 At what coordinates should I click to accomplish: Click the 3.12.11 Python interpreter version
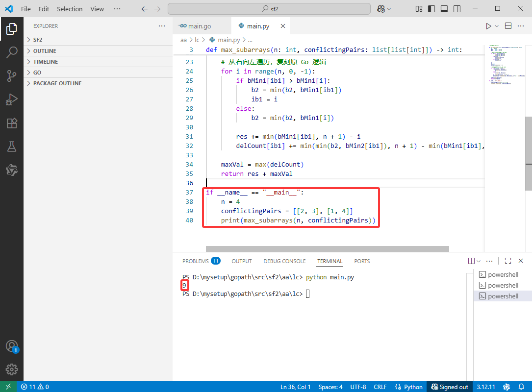[x=485, y=387]
